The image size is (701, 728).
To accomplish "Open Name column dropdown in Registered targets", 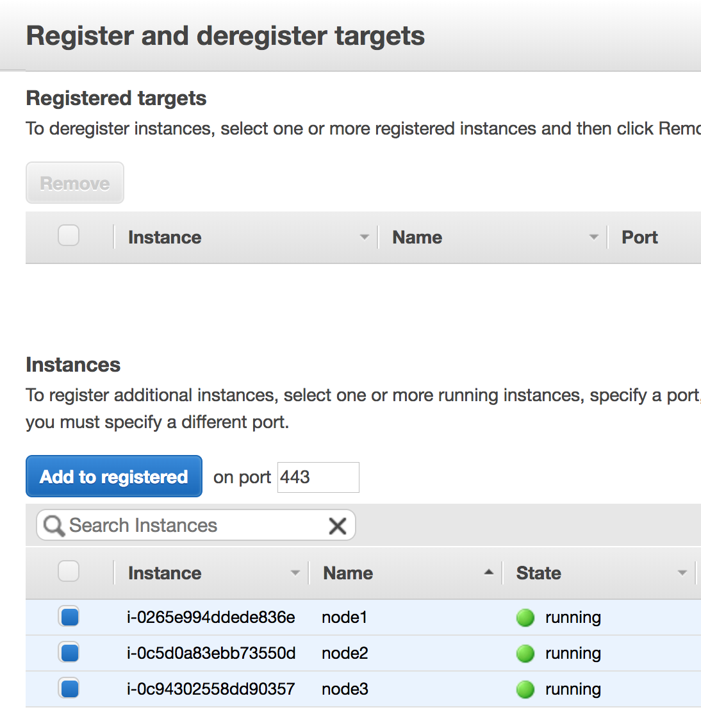I will [x=593, y=237].
